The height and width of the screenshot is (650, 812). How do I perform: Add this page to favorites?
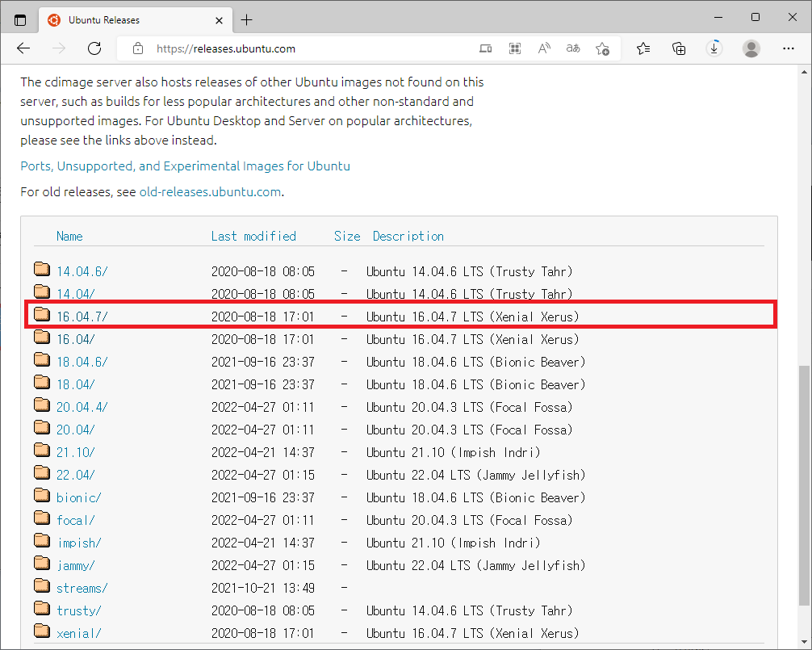pos(602,48)
